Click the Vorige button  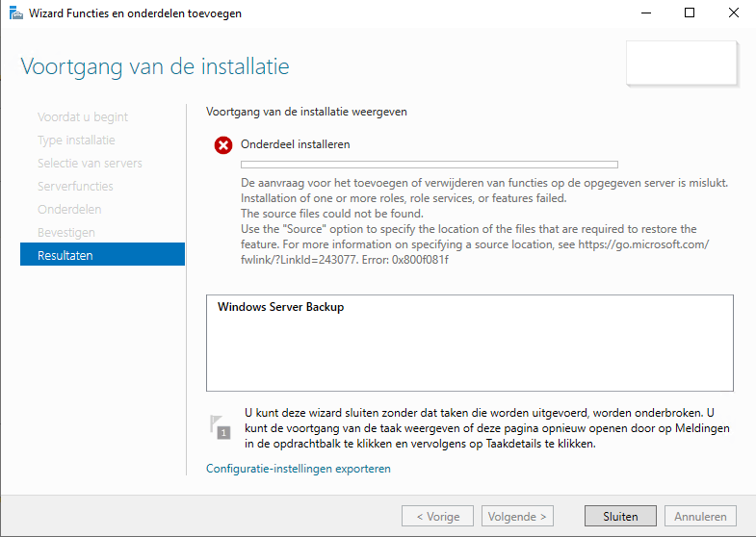(438, 516)
